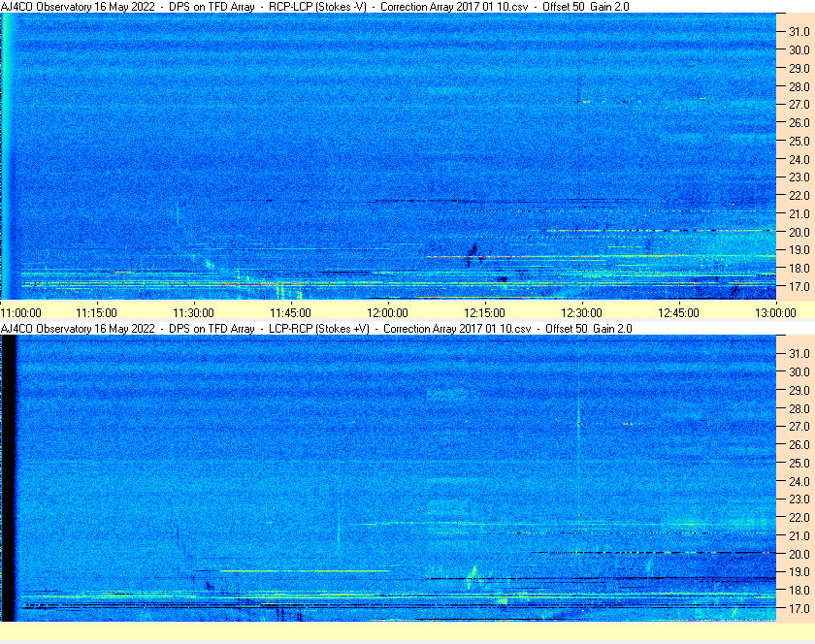
Task: Click the 22.0 frequency label on top chart
Action: (799, 196)
